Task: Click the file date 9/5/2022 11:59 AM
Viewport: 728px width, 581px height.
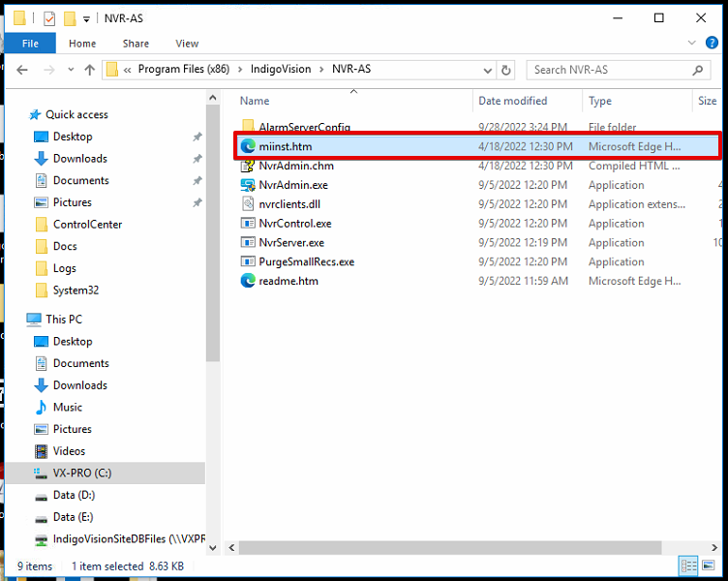Action: pos(523,281)
